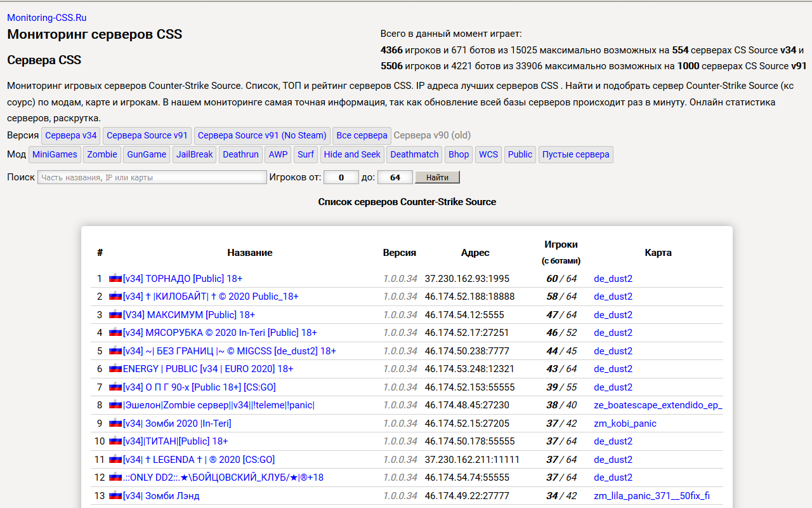
Task: Click Russian flag icon beside МАКСИМУМ server
Action: (x=115, y=314)
